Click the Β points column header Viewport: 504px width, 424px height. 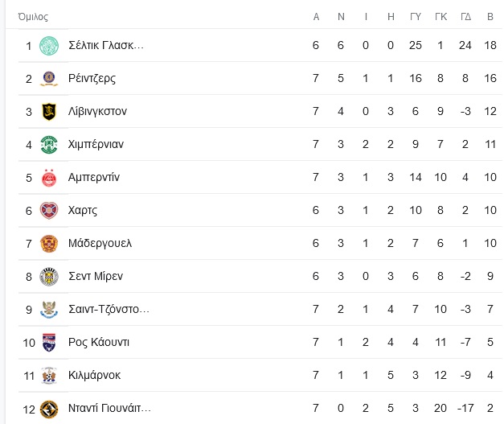pyautogui.click(x=490, y=16)
